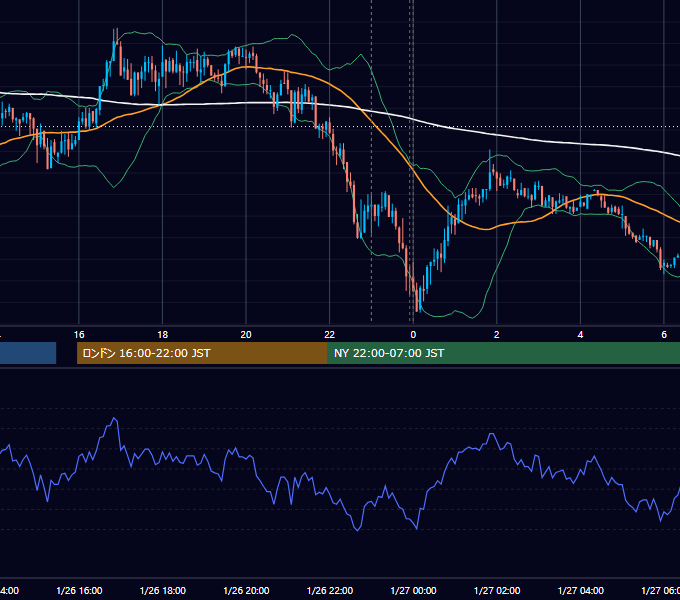Click the 1/26 18:00 date label

163,590
